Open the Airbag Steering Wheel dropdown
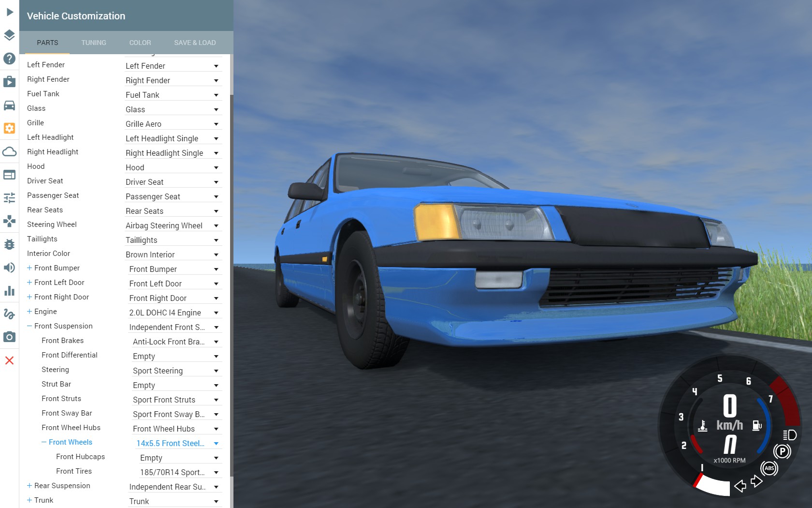 point(173,225)
